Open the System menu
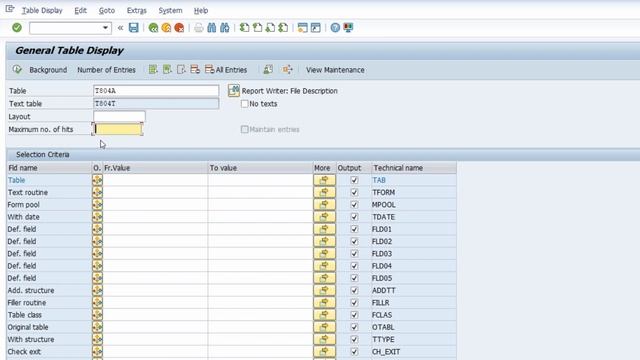640x360 pixels. click(x=170, y=11)
